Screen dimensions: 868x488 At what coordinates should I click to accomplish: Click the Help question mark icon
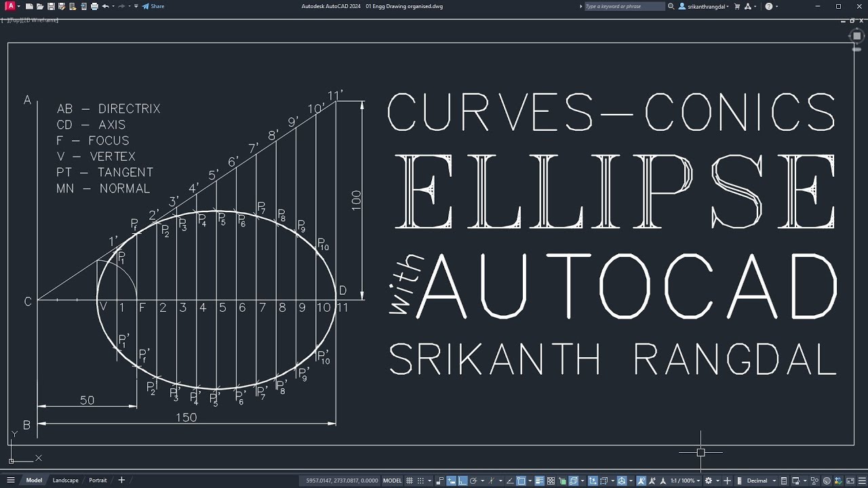click(x=769, y=6)
